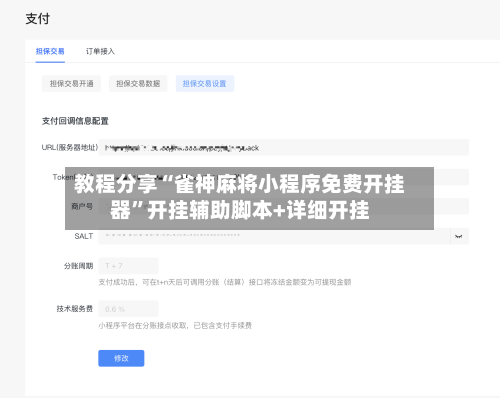
Task: Click the 分账周期 label
Action: click(78, 266)
